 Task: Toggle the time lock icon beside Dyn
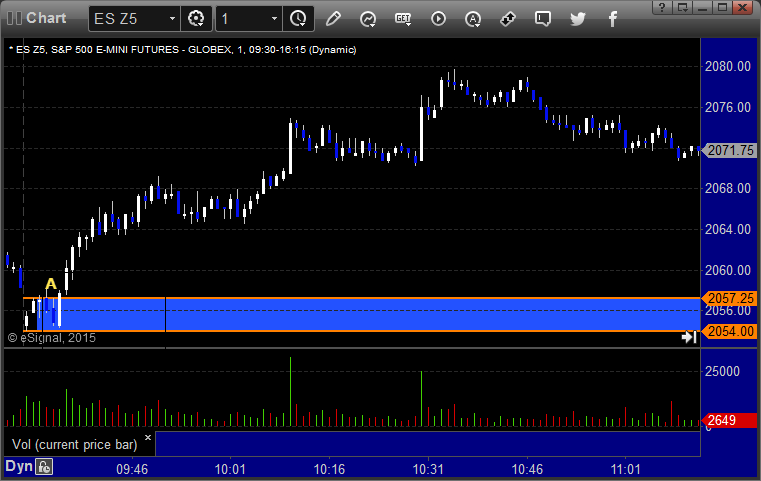pos(44,467)
